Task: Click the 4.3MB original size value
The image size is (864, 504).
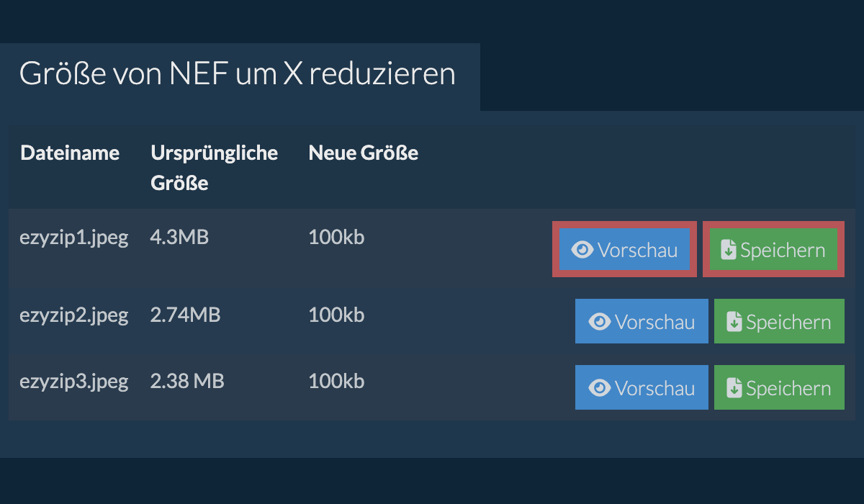Action: (x=179, y=237)
